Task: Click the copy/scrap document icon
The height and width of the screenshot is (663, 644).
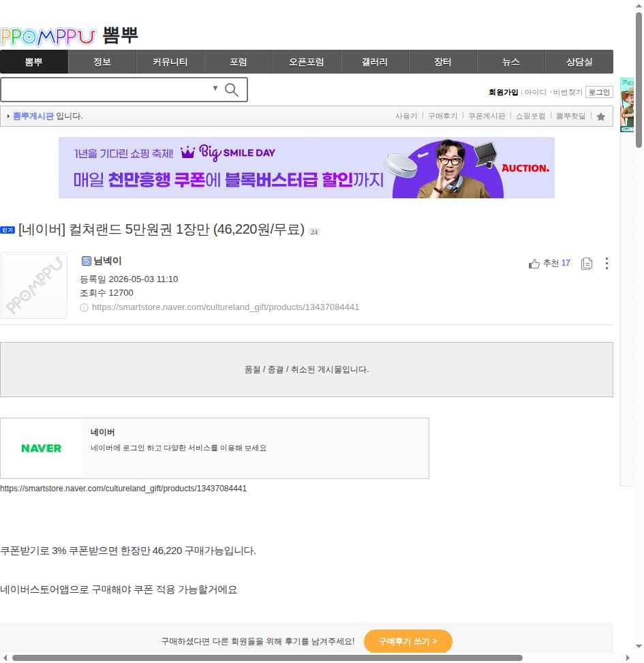Action: (x=587, y=264)
